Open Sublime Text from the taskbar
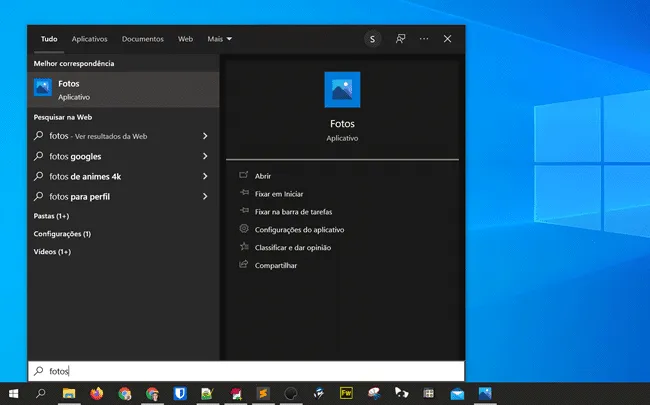650x405 pixels. tap(263, 393)
